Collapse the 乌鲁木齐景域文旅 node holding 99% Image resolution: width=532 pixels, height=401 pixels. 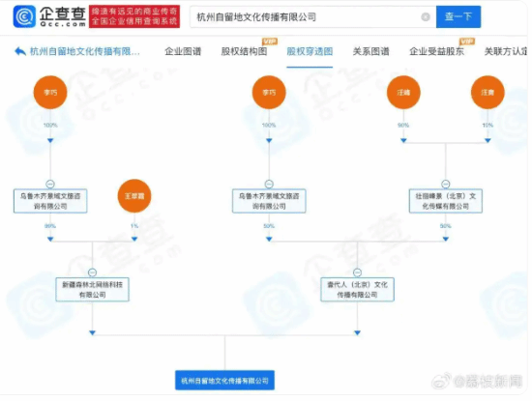[50, 184]
